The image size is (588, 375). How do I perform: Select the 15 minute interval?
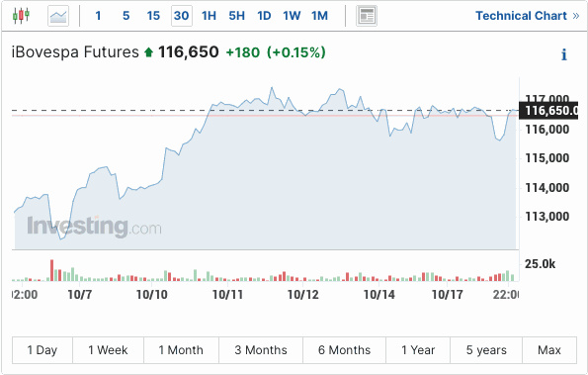pyautogui.click(x=153, y=16)
